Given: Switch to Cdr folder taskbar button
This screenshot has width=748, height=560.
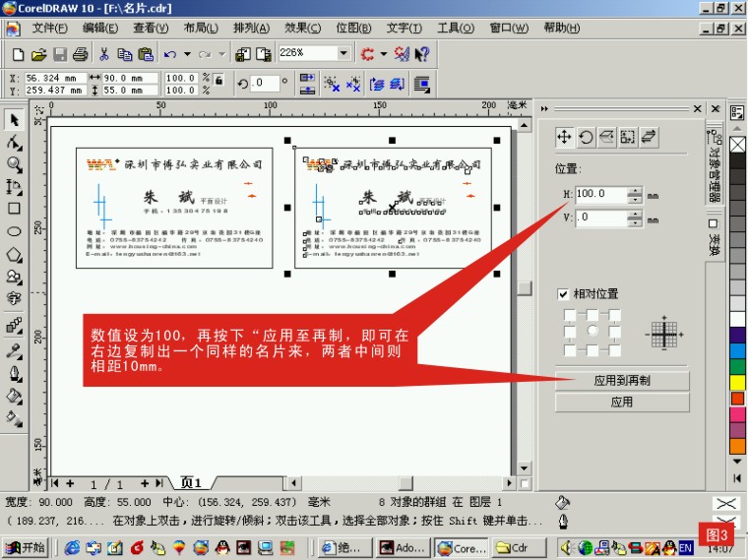Looking at the screenshot, I should [519, 548].
